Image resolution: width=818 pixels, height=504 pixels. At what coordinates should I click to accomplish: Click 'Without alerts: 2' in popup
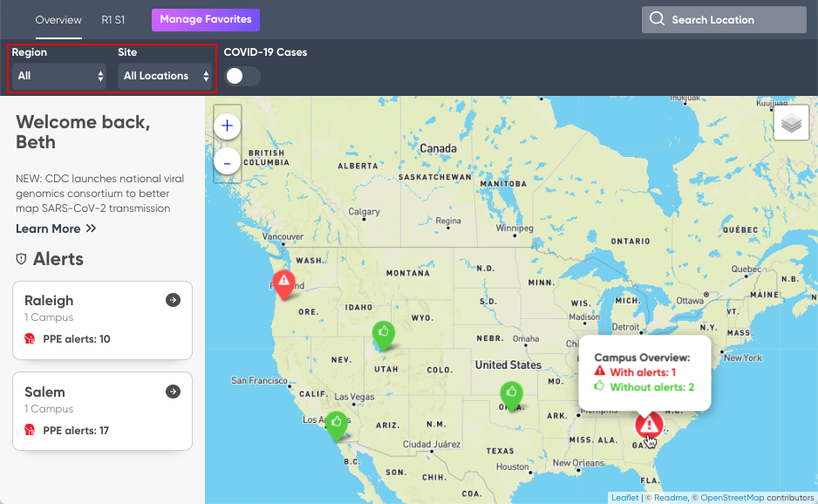coord(652,387)
